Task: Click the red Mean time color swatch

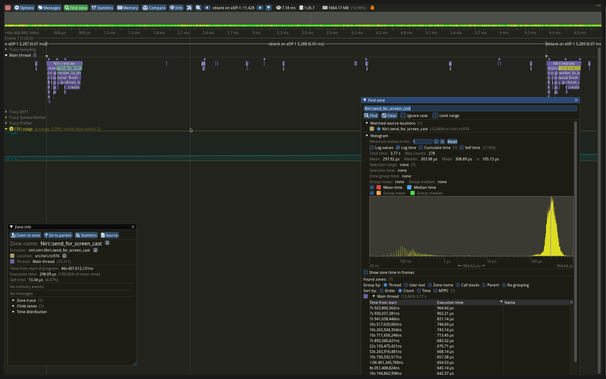Action: click(x=379, y=187)
